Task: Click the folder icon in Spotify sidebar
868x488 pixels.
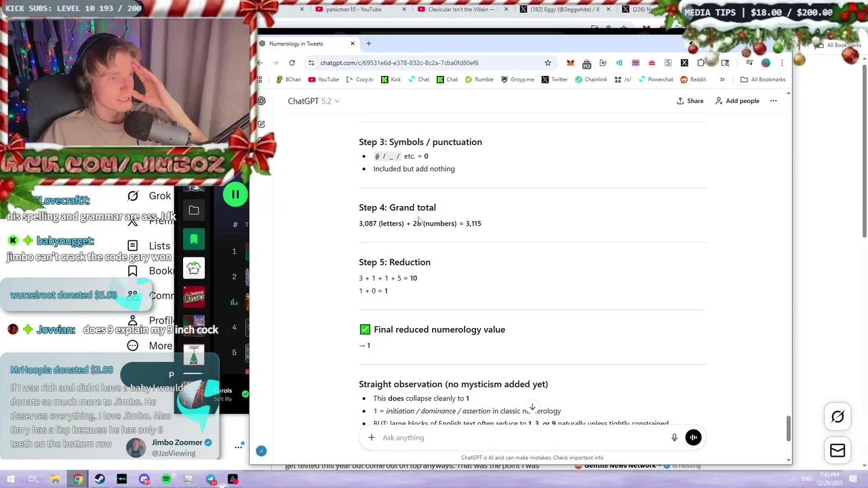Action: tap(194, 211)
